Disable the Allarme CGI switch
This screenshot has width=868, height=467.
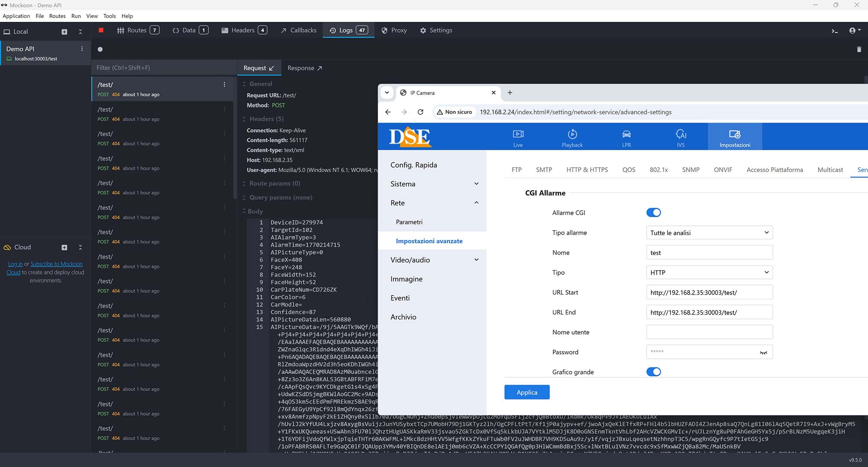[x=653, y=212]
